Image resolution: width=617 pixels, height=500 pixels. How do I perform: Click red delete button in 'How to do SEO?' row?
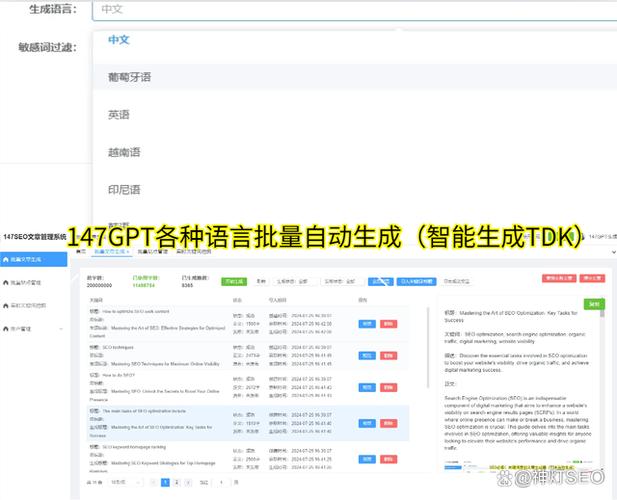(x=388, y=388)
